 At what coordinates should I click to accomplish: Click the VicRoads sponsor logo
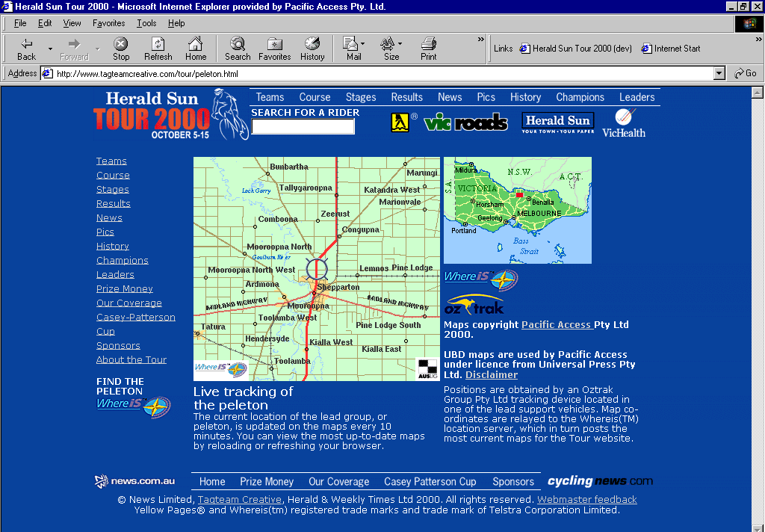466,122
